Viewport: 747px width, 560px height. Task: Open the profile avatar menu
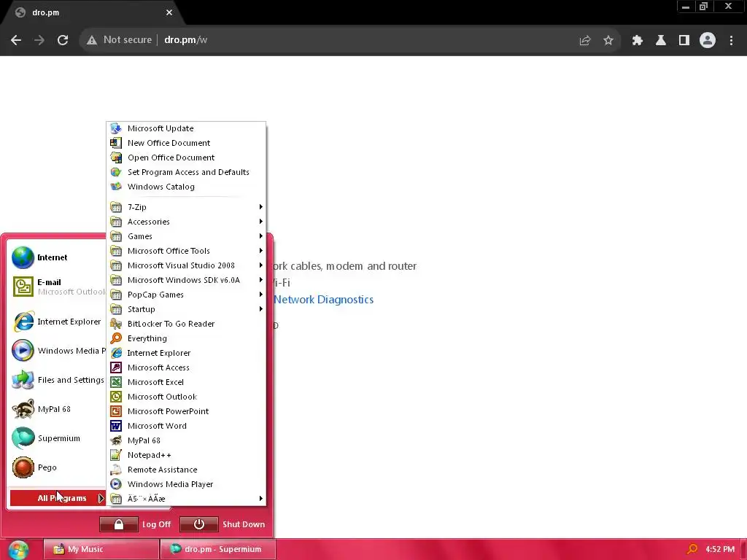click(x=708, y=41)
